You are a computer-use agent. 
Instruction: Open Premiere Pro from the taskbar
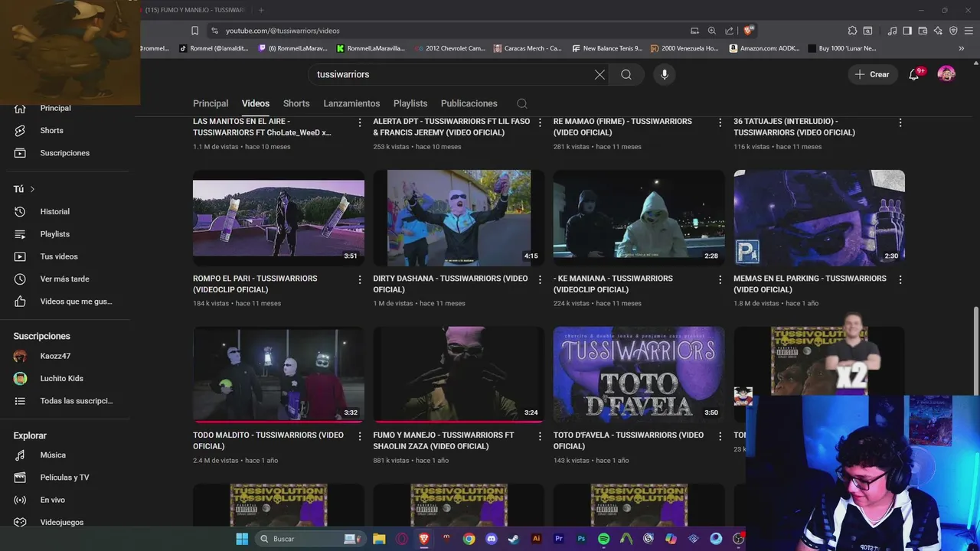pyautogui.click(x=559, y=539)
